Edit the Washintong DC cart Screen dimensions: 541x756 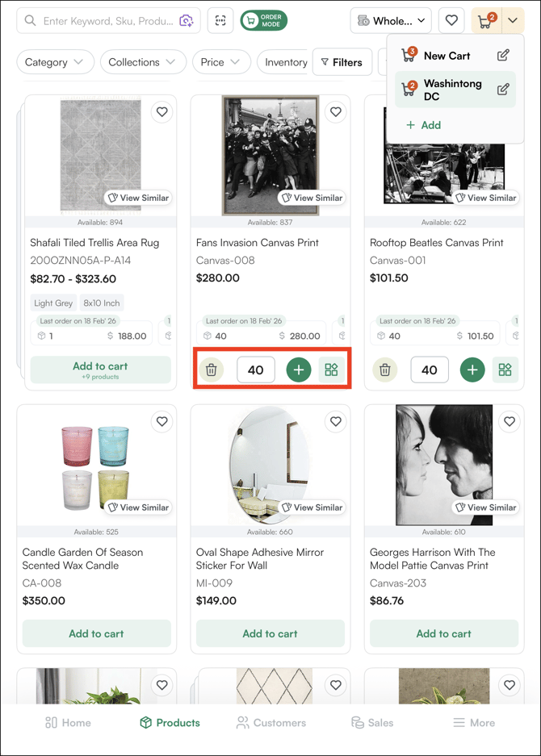tap(503, 90)
